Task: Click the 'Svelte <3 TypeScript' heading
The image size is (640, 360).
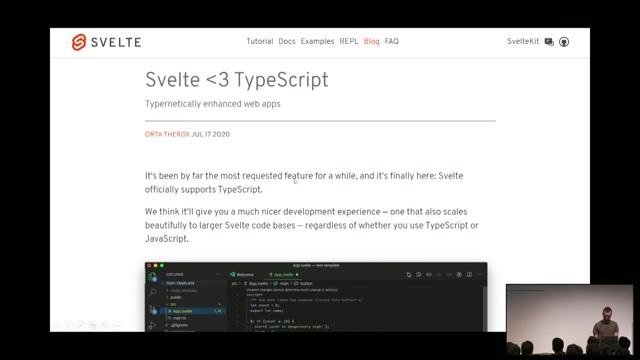Action: point(236,80)
